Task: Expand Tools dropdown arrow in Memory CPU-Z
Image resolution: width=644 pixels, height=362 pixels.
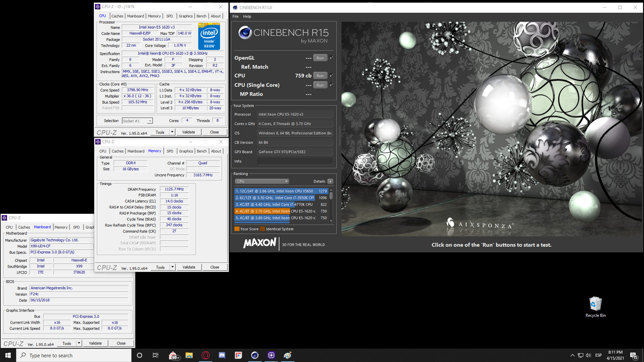Action: click(173, 267)
